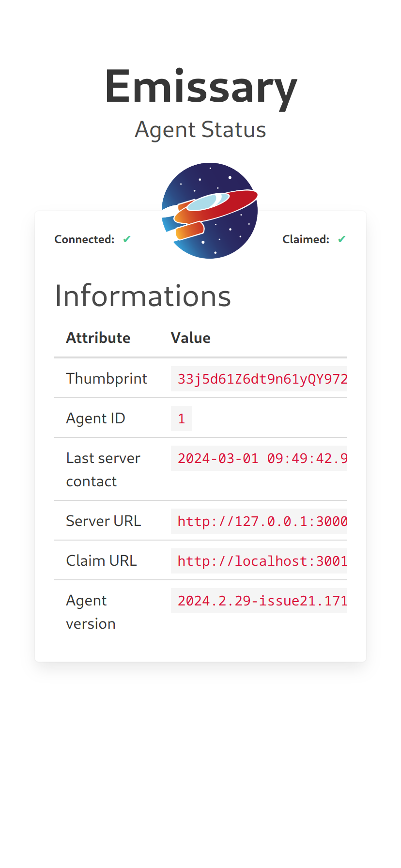Click the Claim URL attribute label

pos(101,560)
